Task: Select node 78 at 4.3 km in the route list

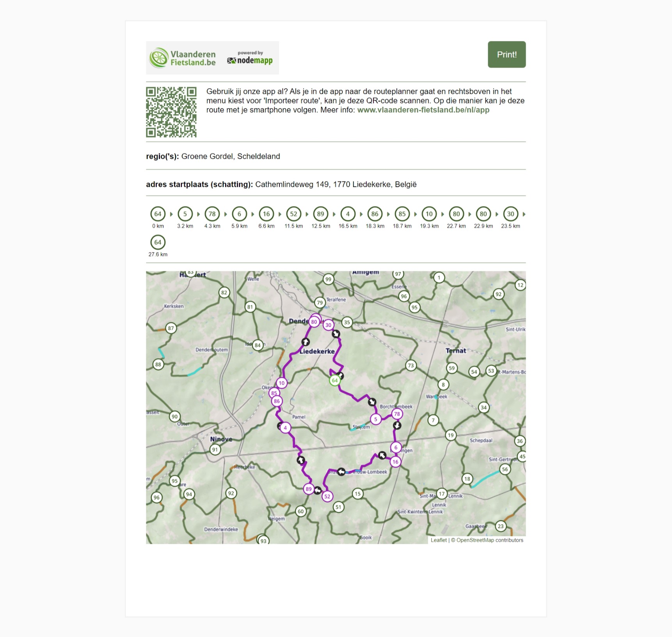Action: coord(212,214)
